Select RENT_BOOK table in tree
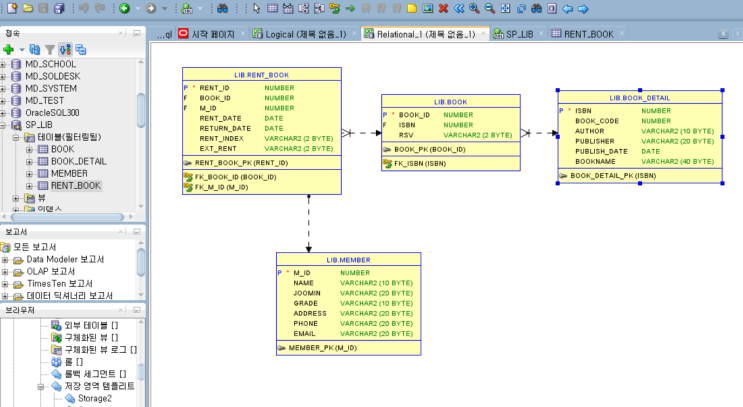This screenshot has width=743, height=407. (x=76, y=186)
